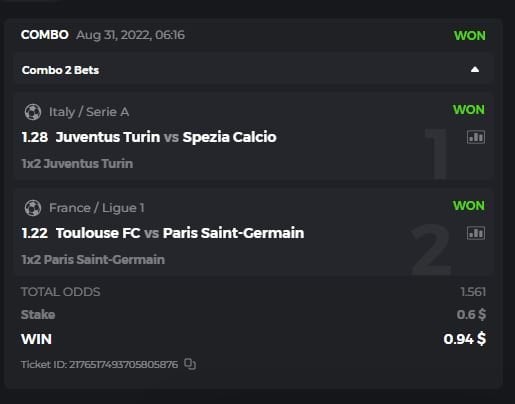The image size is (515, 404).
Task: Click the total odds value 1.561
Action: click(473, 292)
